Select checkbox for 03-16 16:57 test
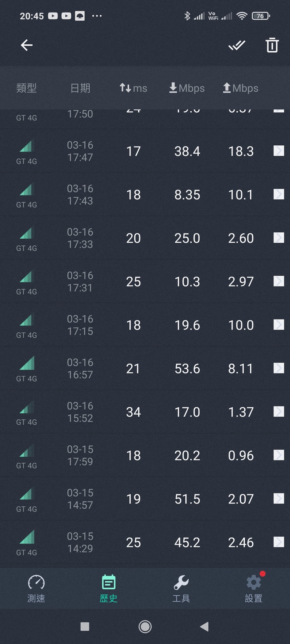The height and width of the screenshot is (644, 290). click(279, 368)
